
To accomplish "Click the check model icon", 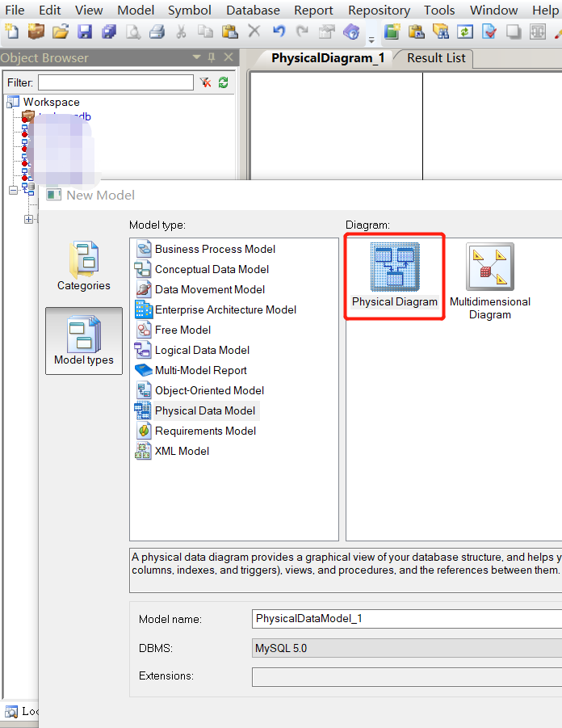I will coord(489,31).
